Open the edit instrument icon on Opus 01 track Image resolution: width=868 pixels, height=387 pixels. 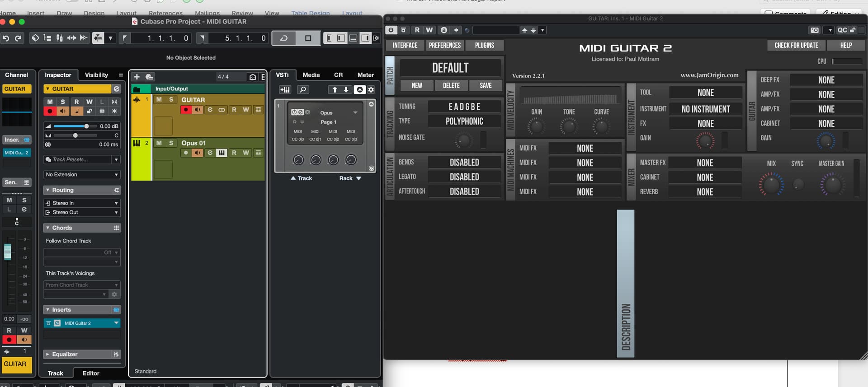210,153
